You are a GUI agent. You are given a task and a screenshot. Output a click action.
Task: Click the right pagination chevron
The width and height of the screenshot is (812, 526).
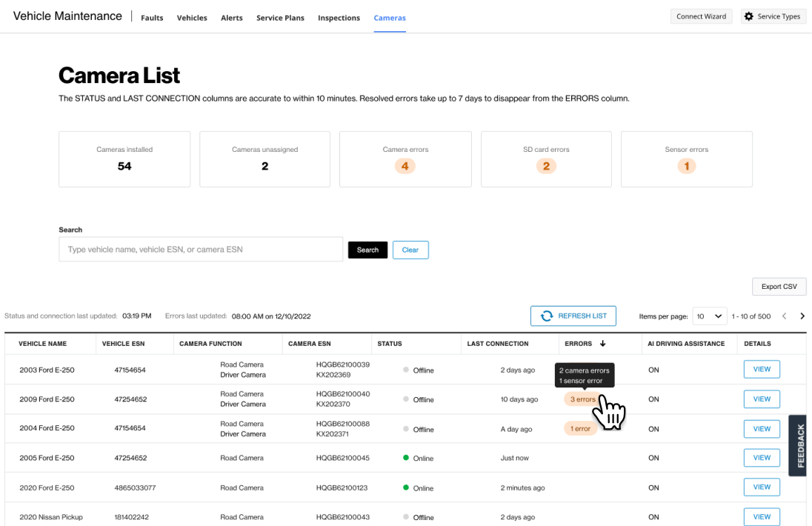pyautogui.click(x=802, y=316)
